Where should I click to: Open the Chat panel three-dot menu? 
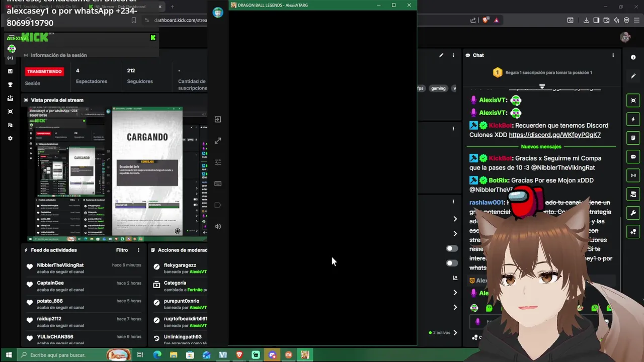613,55
